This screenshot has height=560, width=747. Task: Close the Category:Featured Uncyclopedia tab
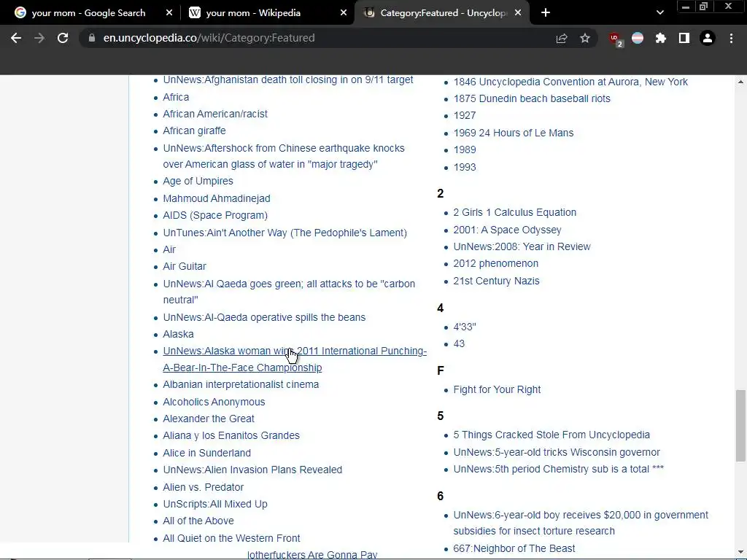(x=519, y=13)
